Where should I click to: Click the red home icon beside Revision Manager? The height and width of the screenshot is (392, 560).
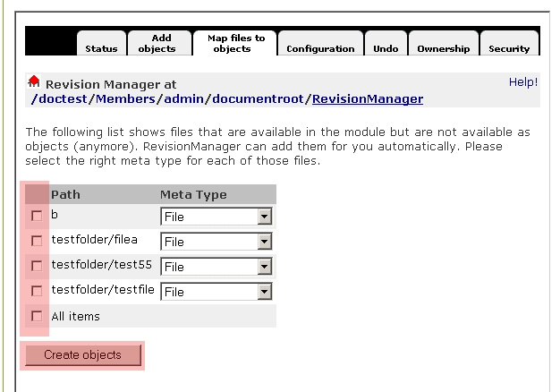pyautogui.click(x=35, y=81)
